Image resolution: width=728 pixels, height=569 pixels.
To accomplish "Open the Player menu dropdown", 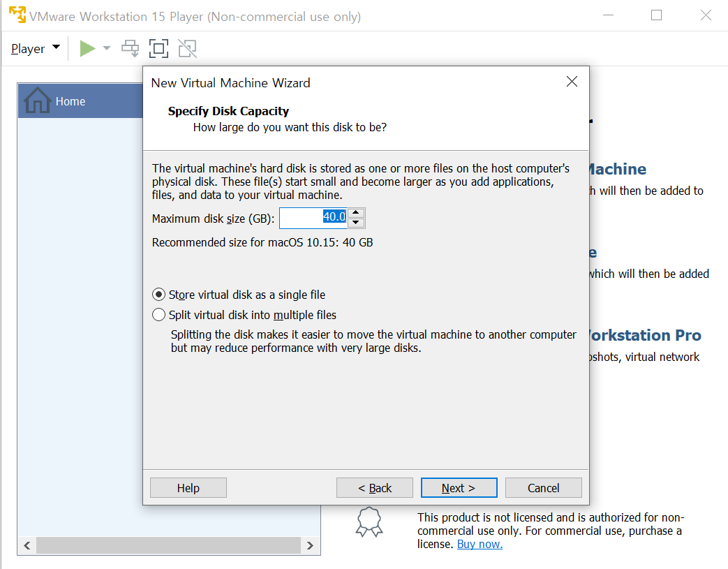I will pyautogui.click(x=35, y=49).
